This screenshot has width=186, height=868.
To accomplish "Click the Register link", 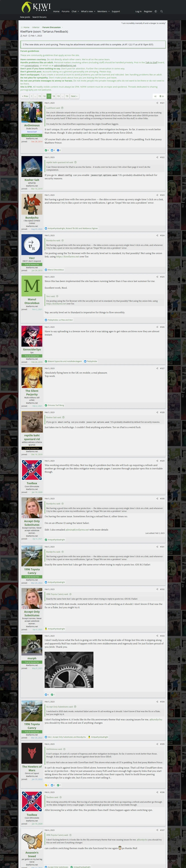I will pos(148,11).
